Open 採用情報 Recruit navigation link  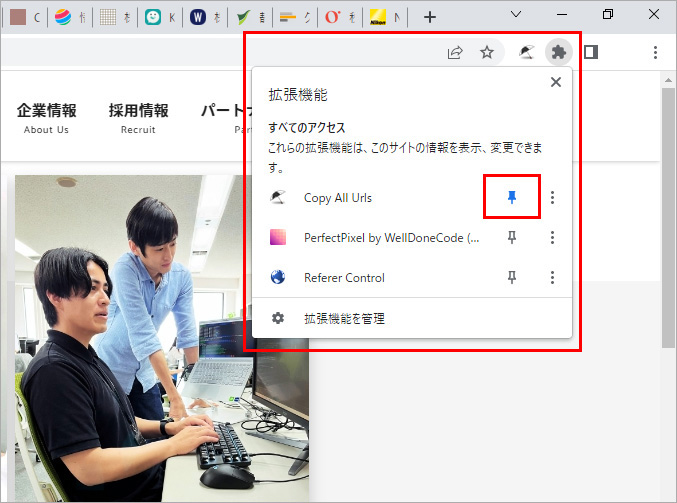point(138,118)
